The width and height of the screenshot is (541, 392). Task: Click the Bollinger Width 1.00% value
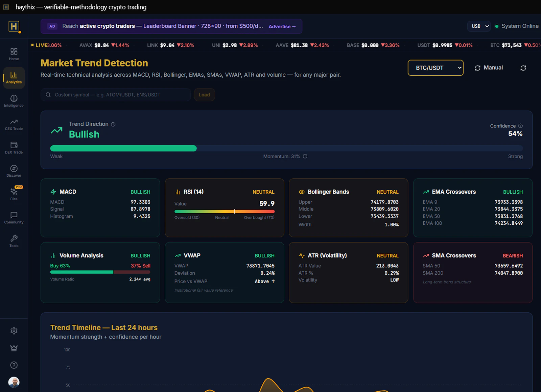[x=392, y=224]
